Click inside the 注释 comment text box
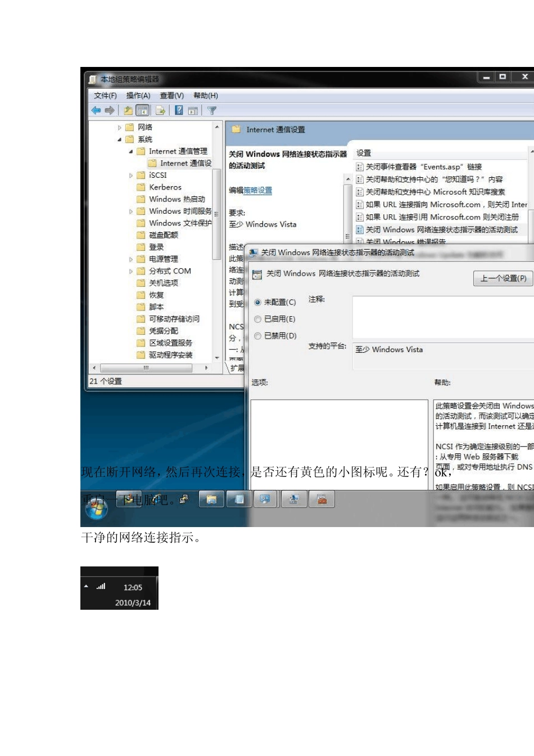534x756 pixels. pos(443,317)
